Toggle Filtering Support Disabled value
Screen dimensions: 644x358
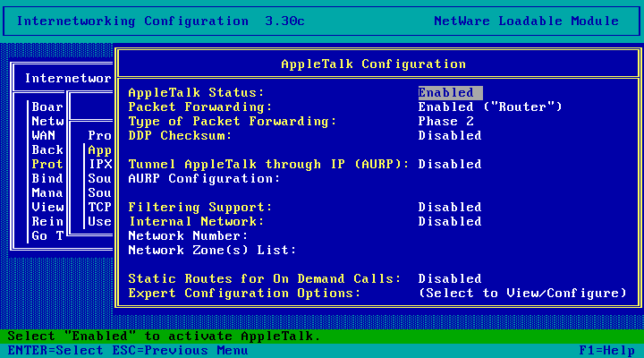tap(450, 208)
